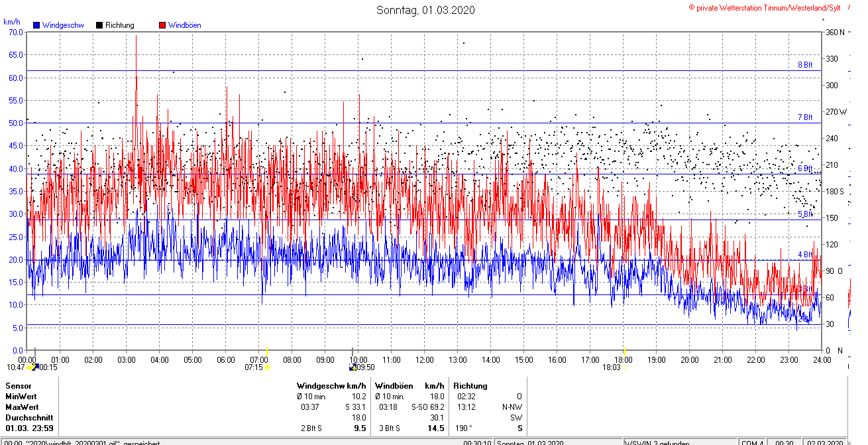The width and height of the screenshot is (868, 445).
Task: Click the Richtung column header in table
Action: pyautogui.click(x=470, y=385)
